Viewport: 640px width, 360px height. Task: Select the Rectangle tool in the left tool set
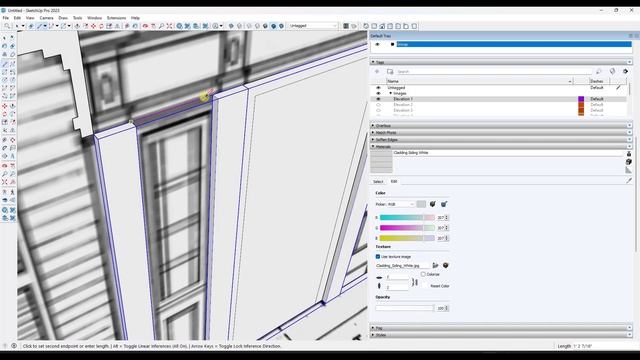click(x=4, y=72)
